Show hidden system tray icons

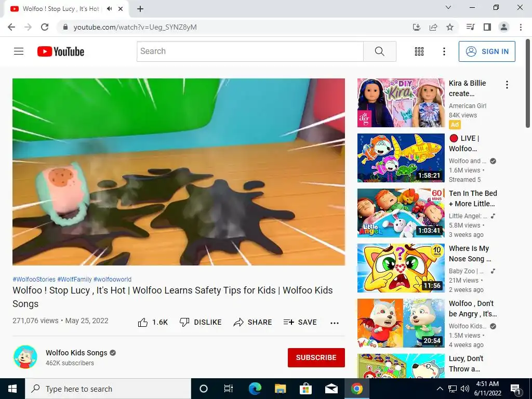pyautogui.click(x=440, y=389)
